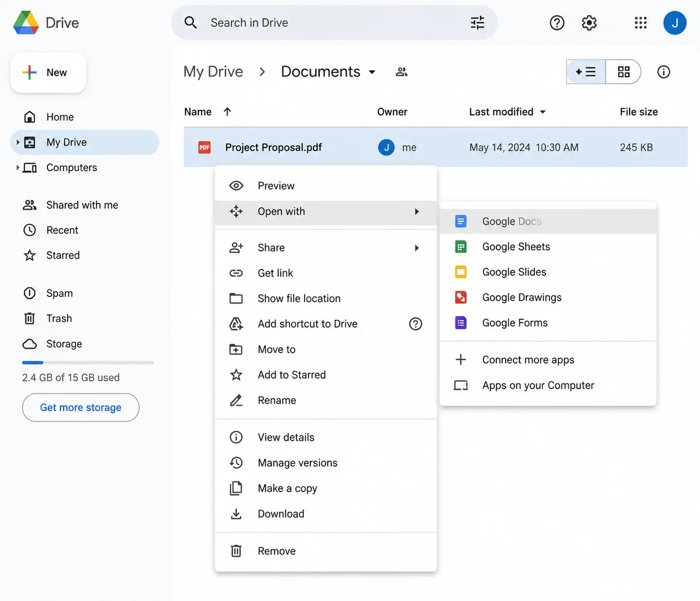This screenshot has height=601, width=700.
Task: Expand the Open with submenu arrow
Action: pyautogui.click(x=417, y=212)
